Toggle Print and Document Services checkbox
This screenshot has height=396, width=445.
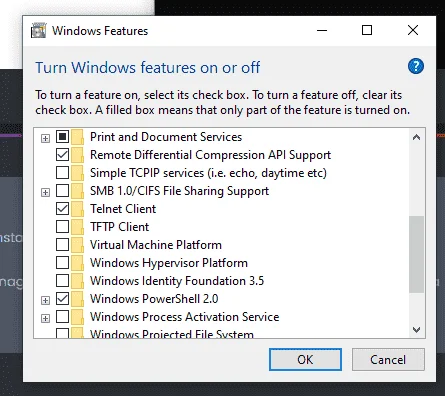(x=62, y=137)
